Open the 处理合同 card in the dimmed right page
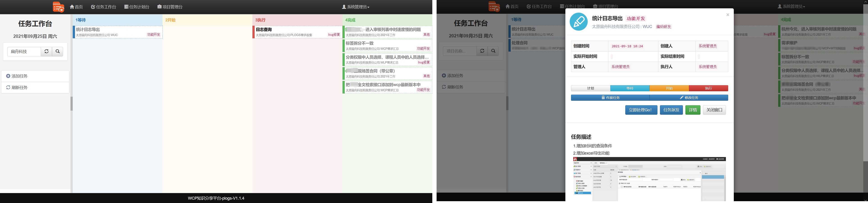 [537, 46]
